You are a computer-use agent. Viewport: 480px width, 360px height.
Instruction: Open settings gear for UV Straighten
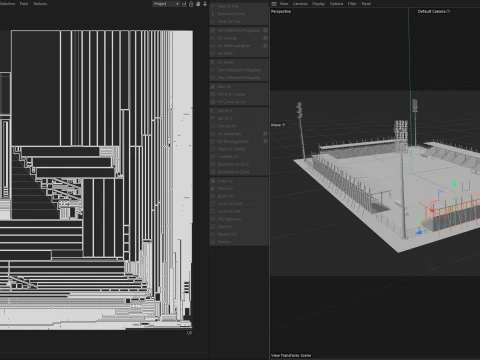(265, 134)
